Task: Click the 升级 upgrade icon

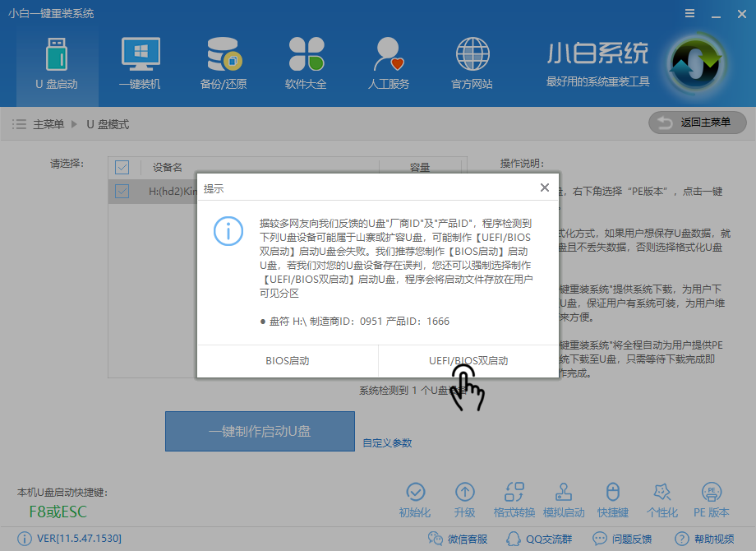Action: click(465, 498)
